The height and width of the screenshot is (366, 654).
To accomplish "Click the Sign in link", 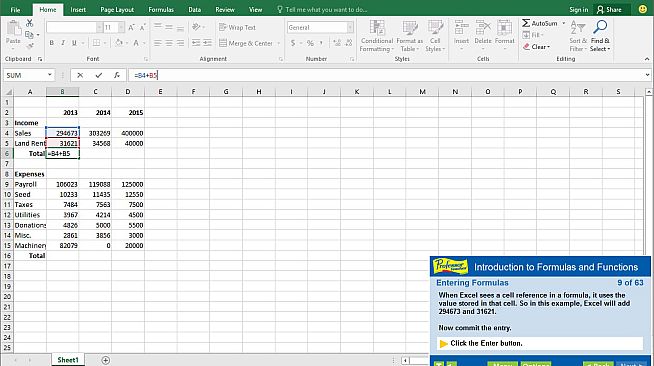I will (579, 10).
